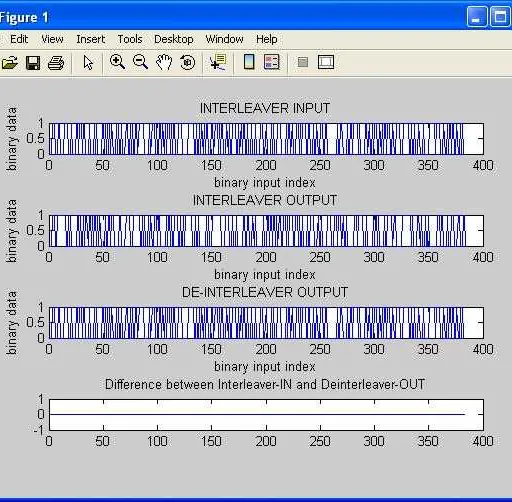Click inside the Interleaver Output axes
This screenshot has height=502, width=512.
(266, 231)
